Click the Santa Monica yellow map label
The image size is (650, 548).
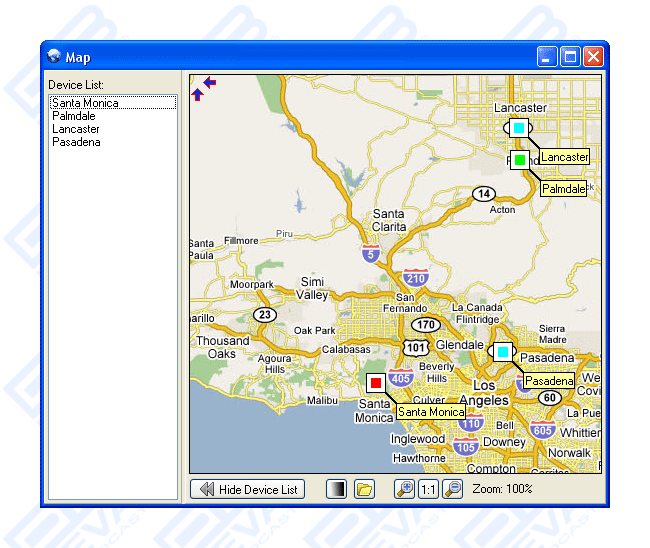[430, 412]
